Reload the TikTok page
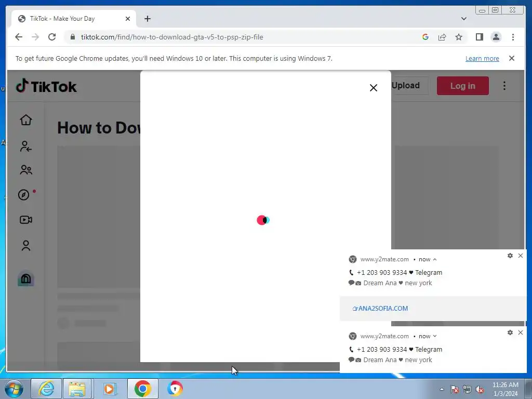This screenshot has width=532, height=399. coord(52,37)
